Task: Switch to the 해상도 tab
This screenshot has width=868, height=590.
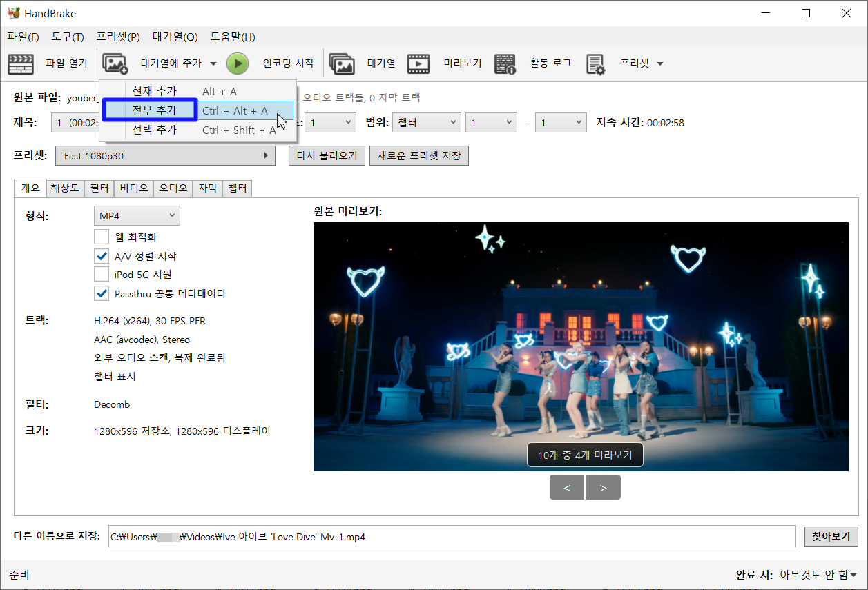Action: pos(65,188)
